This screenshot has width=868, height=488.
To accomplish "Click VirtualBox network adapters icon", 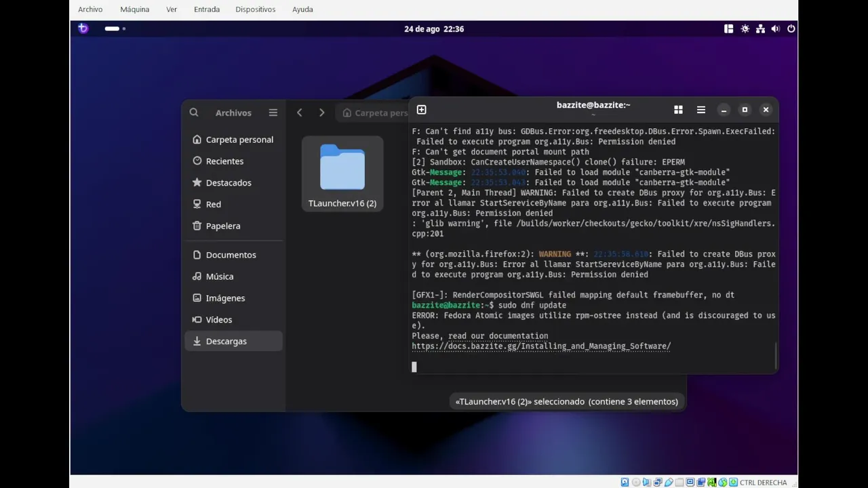I will click(658, 482).
